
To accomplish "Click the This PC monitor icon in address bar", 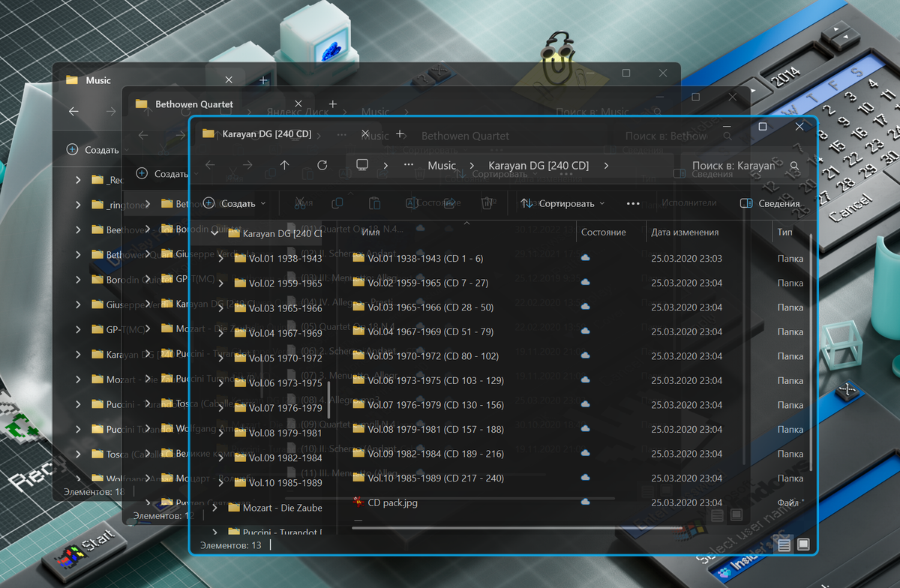I will coord(362,165).
